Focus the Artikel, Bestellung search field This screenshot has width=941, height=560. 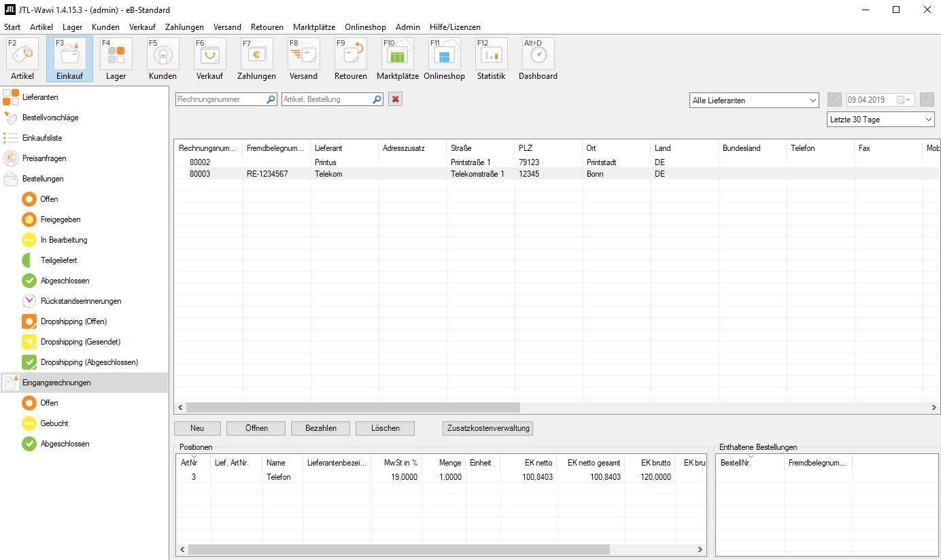pyautogui.click(x=326, y=99)
